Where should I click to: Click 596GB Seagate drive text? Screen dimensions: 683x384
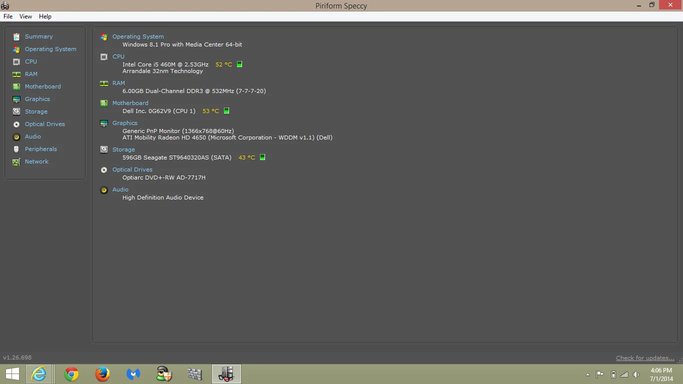click(x=177, y=158)
